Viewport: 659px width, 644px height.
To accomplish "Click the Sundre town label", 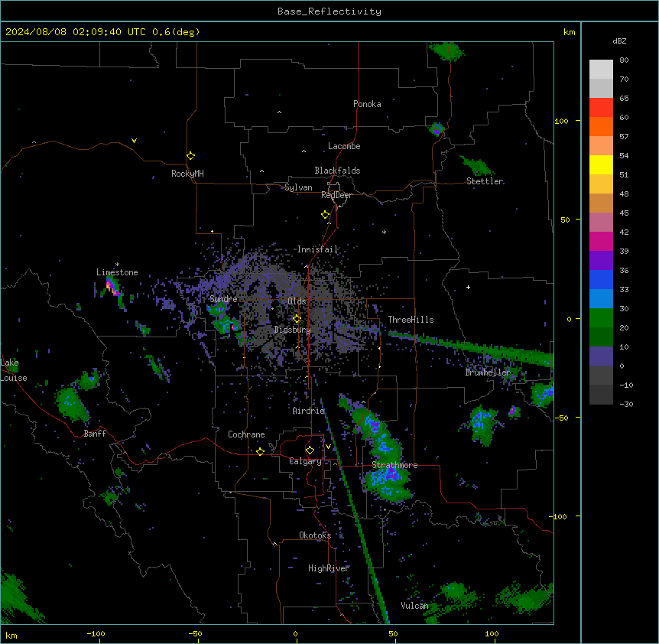I will (223, 299).
